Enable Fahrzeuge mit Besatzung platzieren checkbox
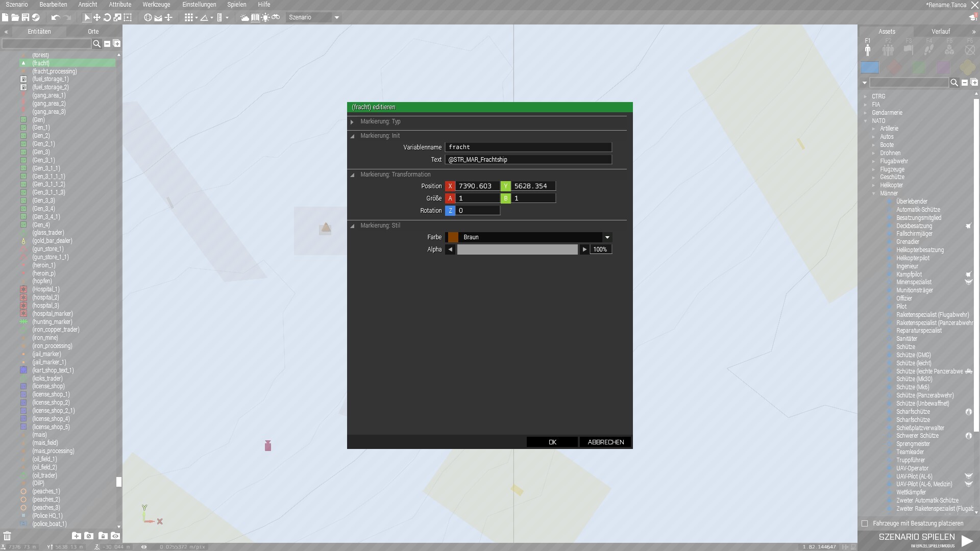This screenshot has width=980, height=551. point(865,523)
